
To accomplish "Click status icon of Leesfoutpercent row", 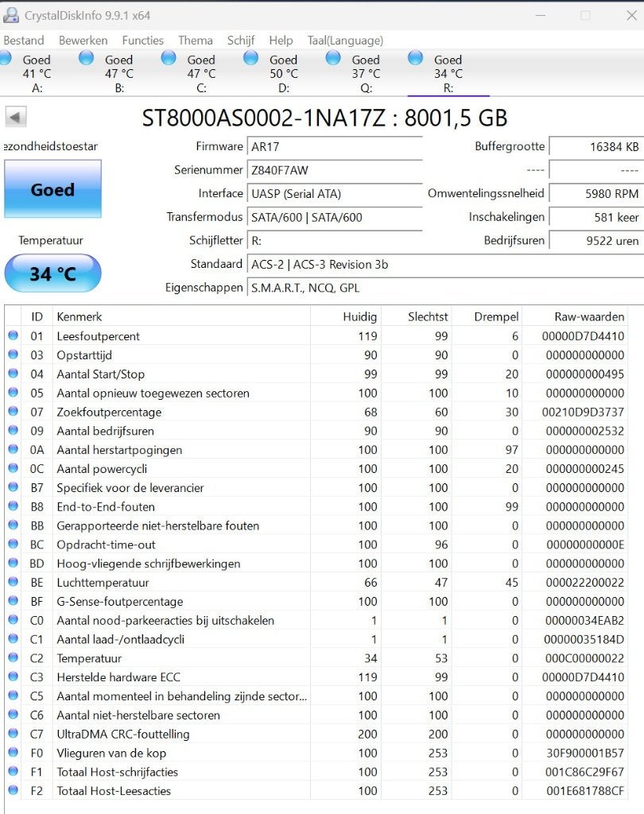I will click(13, 335).
